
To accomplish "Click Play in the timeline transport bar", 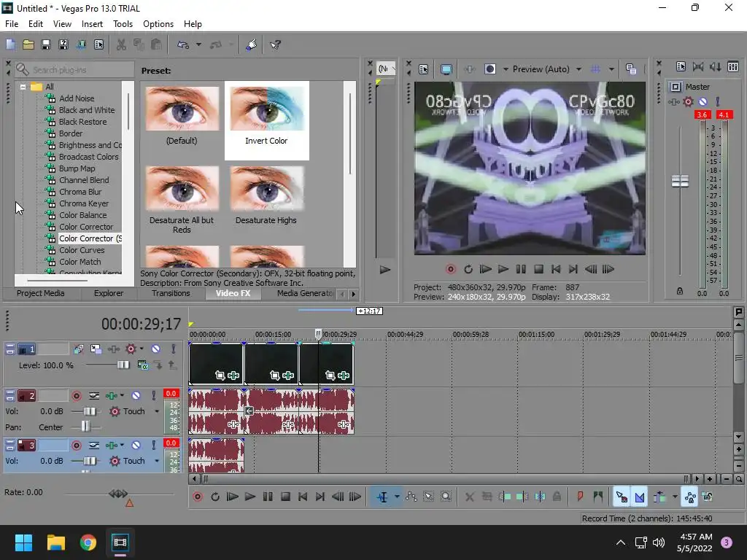I will click(249, 497).
